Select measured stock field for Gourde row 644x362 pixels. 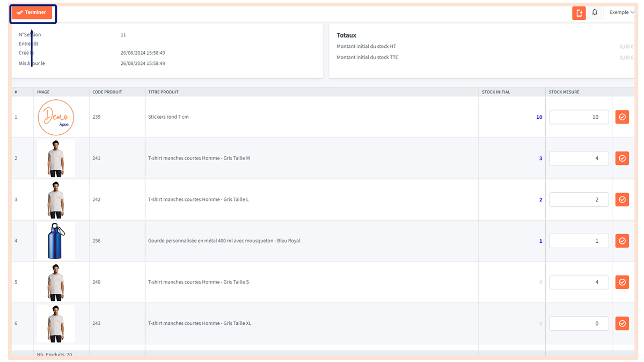coord(579,241)
